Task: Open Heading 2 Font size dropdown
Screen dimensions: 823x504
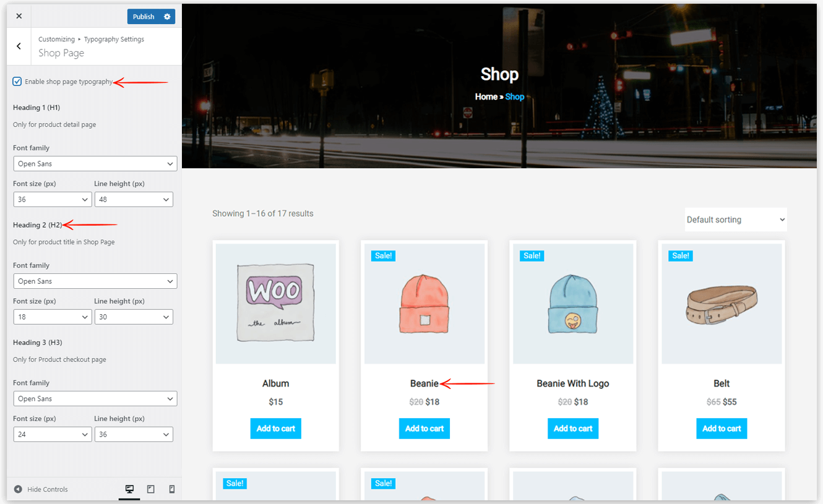Action: click(53, 317)
